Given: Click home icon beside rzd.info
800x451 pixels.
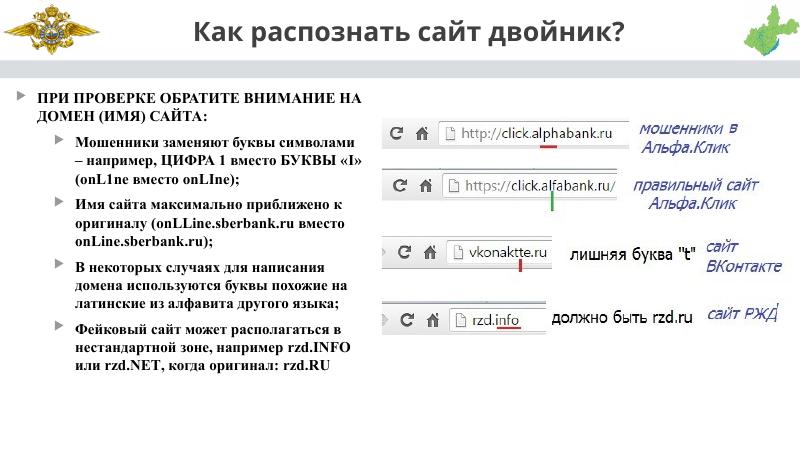Looking at the screenshot, I should (433, 320).
